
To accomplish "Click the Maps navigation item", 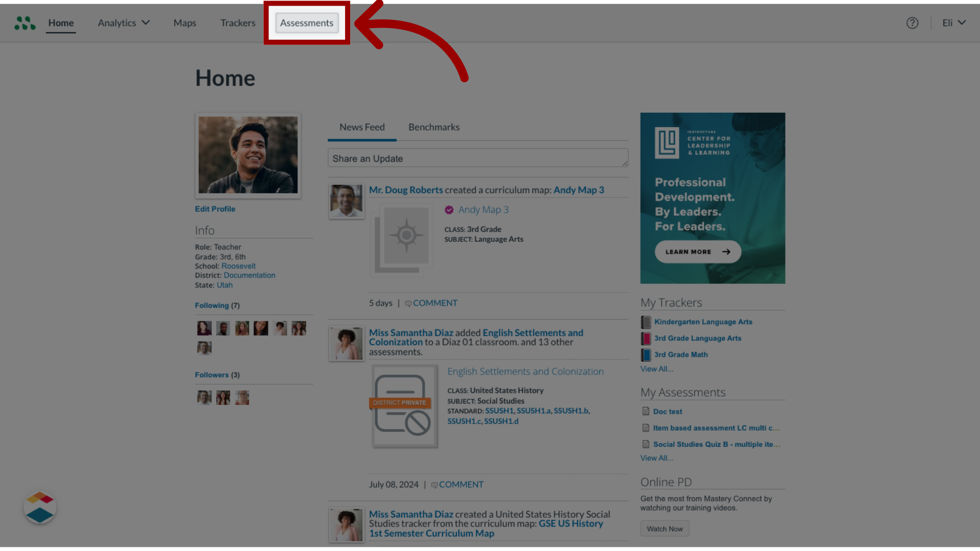I will [184, 23].
